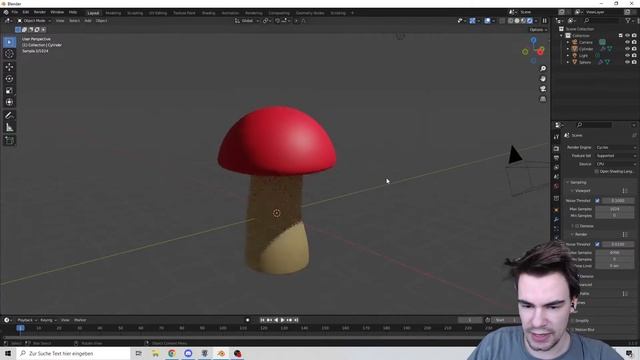
Task: Open the Object Mode dropdown
Action: 34,21
